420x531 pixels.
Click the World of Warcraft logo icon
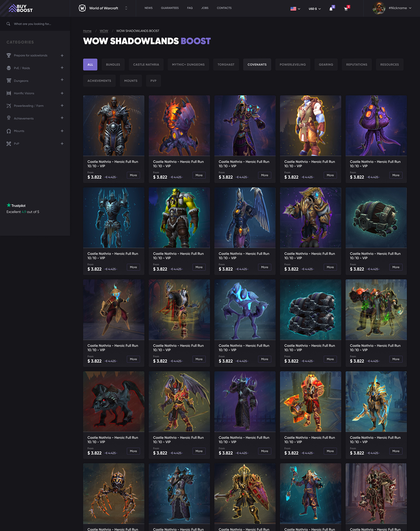click(x=82, y=8)
